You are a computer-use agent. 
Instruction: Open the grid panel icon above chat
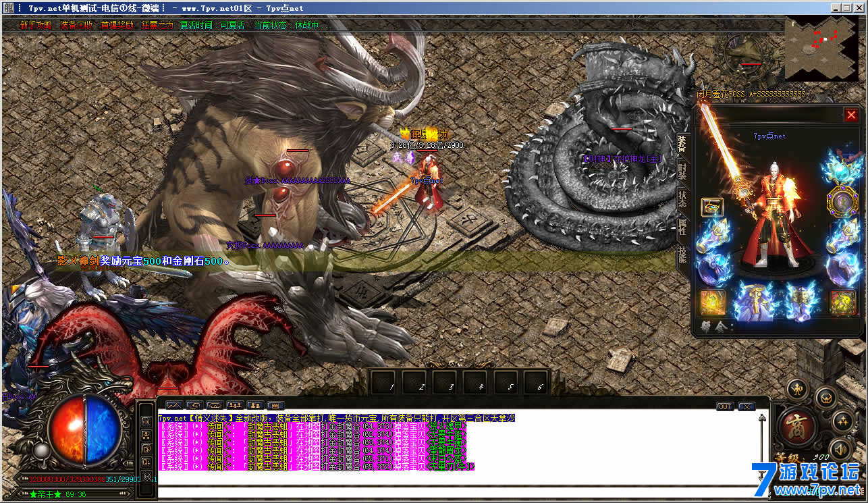tap(274, 406)
